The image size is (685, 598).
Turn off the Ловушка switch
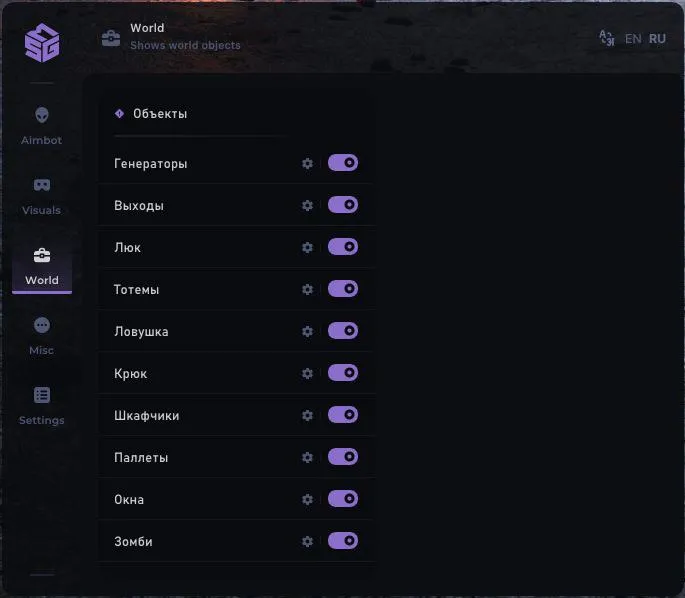(343, 331)
